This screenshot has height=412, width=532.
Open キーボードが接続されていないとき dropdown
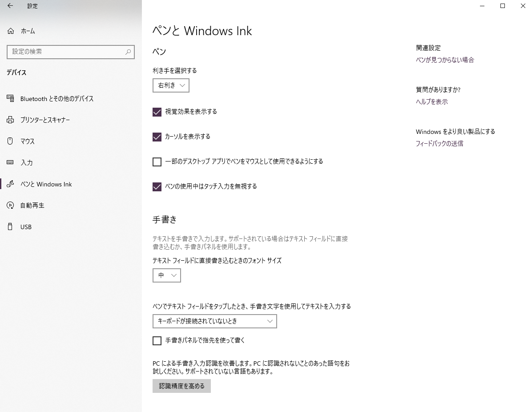215,321
